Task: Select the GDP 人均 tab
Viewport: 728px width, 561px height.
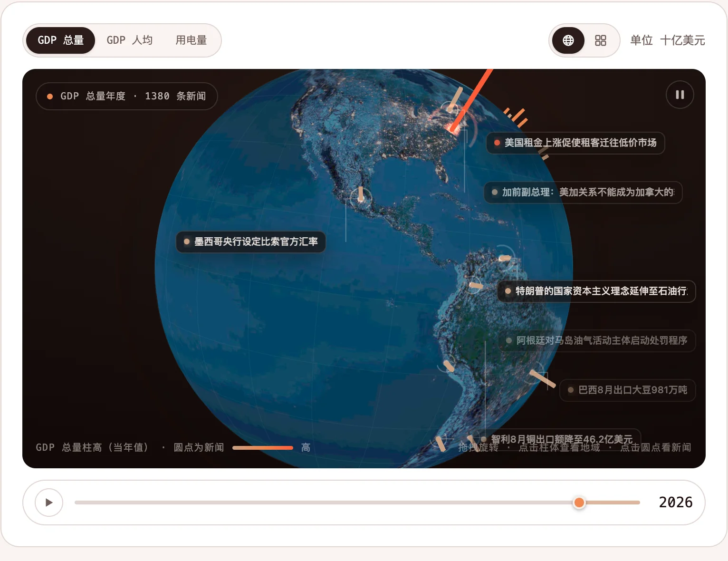Action: [x=130, y=40]
